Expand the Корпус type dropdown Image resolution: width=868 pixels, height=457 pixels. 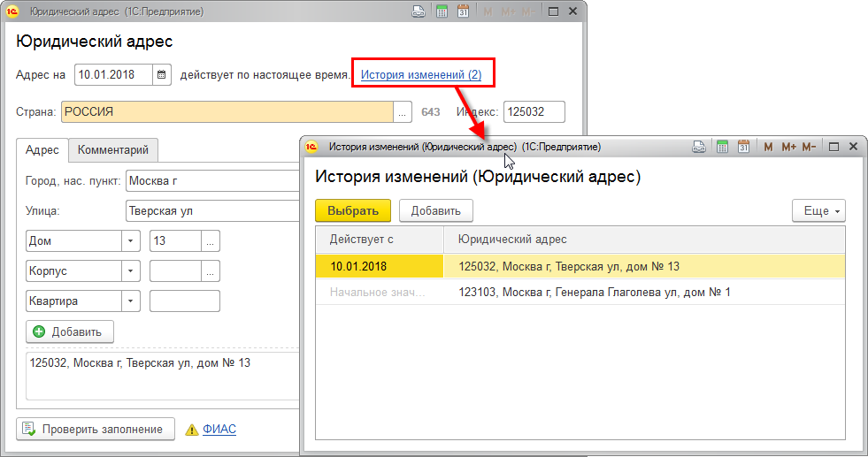pyautogui.click(x=131, y=270)
